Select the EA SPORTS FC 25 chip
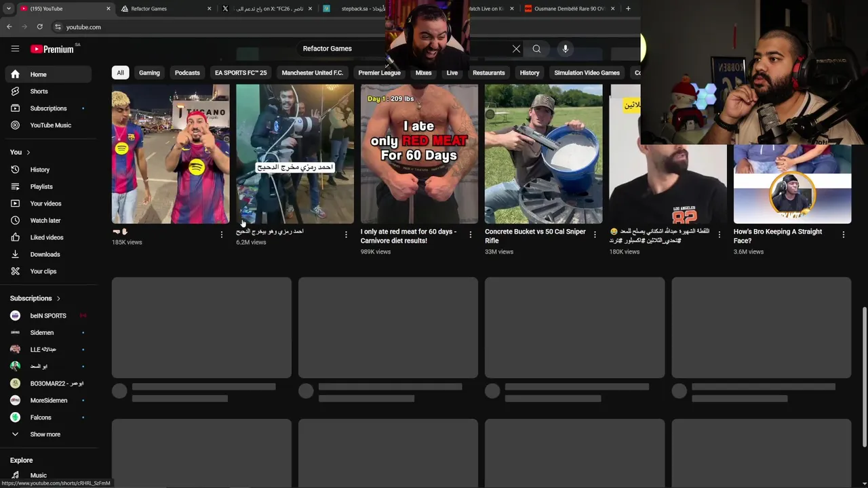This screenshot has width=868, height=488. point(241,73)
